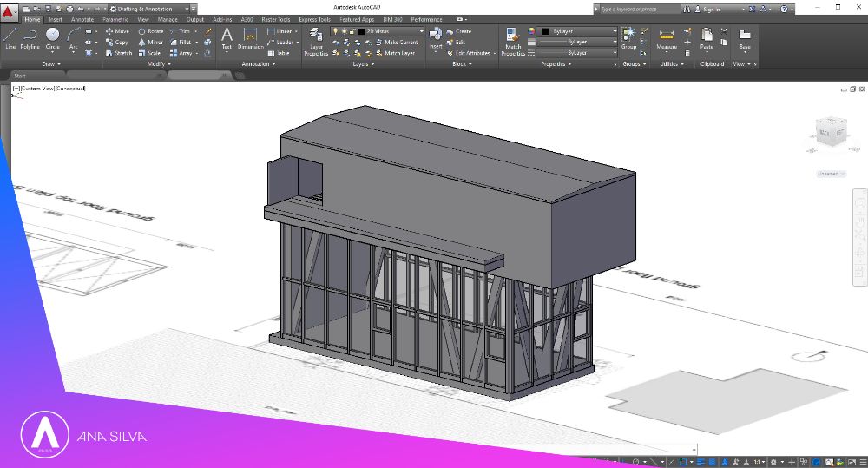Switch to the Start drawing tab
The height and width of the screenshot is (468, 868).
point(20,76)
